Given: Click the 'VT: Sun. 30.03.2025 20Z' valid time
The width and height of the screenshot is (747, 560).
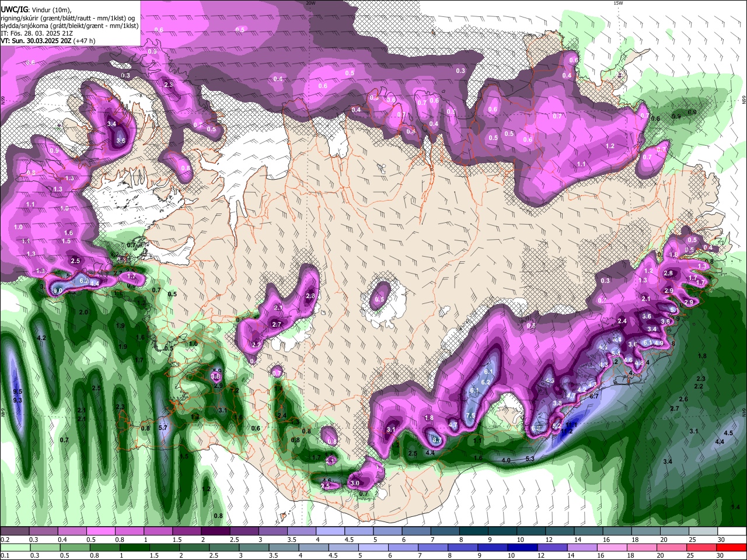Looking at the screenshot, I should pyautogui.click(x=36, y=41).
